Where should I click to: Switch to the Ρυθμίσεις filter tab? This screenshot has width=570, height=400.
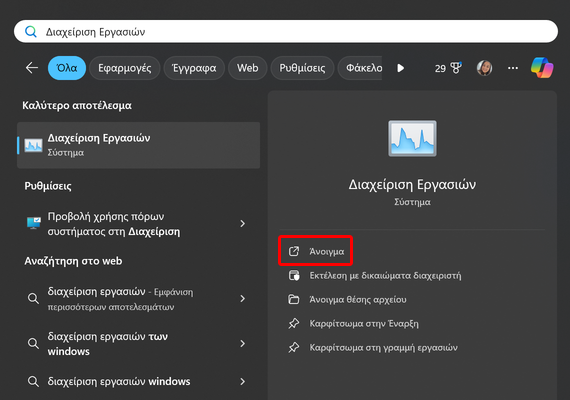(302, 68)
